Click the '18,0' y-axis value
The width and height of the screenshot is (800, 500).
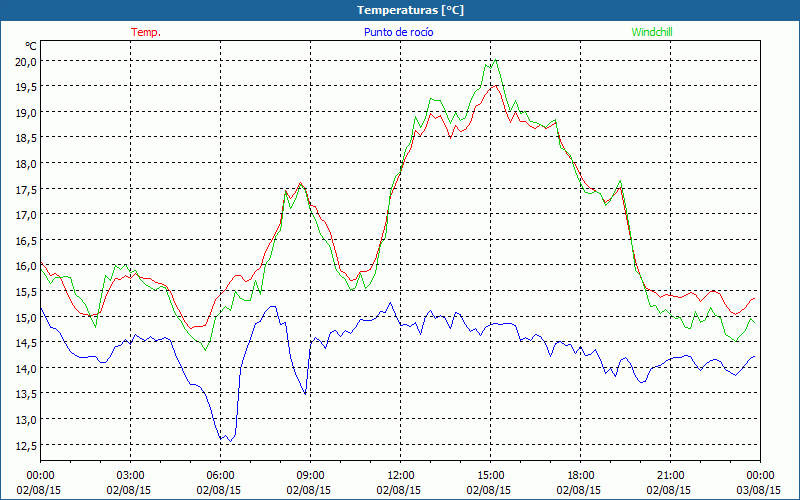[x=27, y=164]
